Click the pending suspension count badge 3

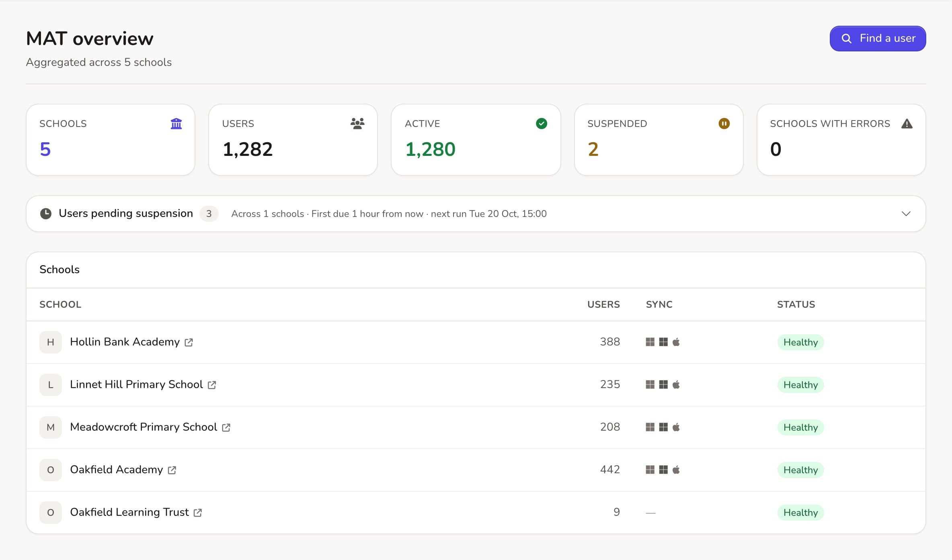coord(209,214)
